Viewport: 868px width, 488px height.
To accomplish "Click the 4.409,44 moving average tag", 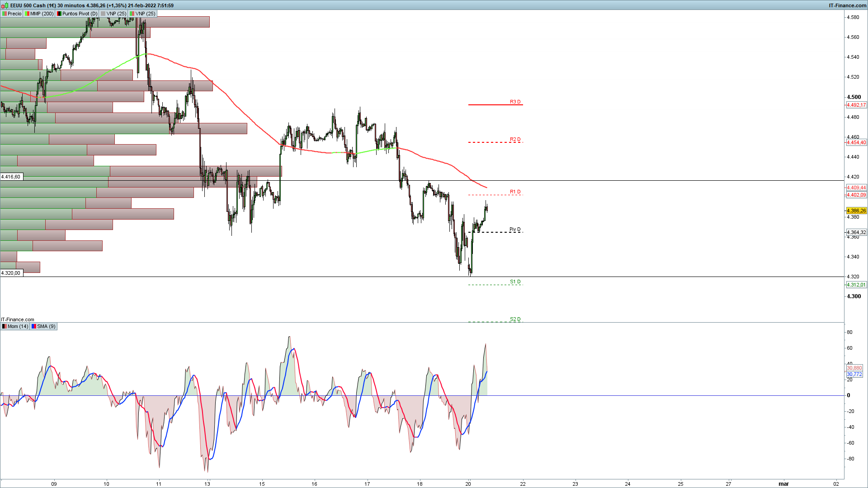I will pyautogui.click(x=856, y=188).
